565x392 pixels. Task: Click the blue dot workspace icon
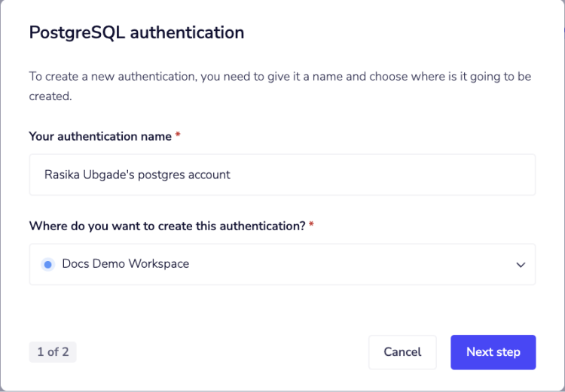click(x=47, y=264)
